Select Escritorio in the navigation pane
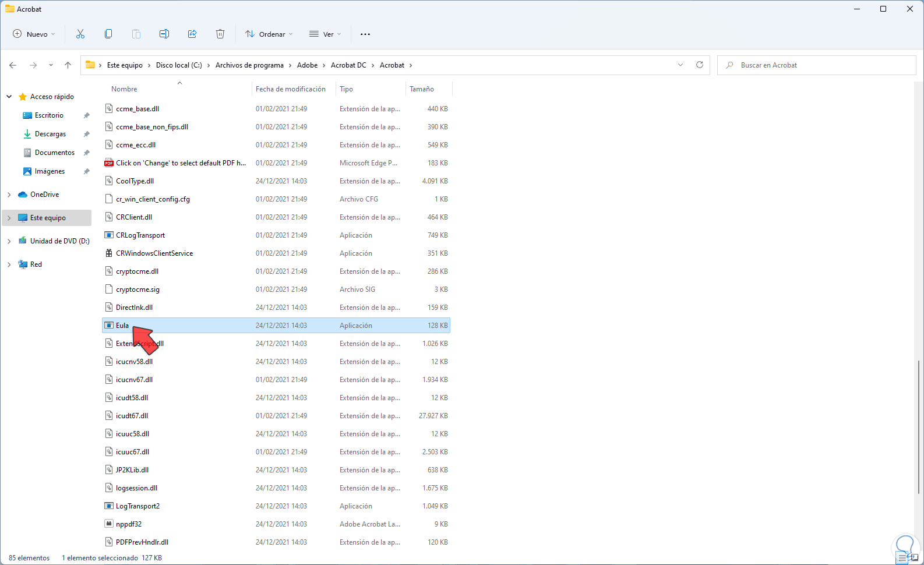The height and width of the screenshot is (565, 924). coord(49,115)
